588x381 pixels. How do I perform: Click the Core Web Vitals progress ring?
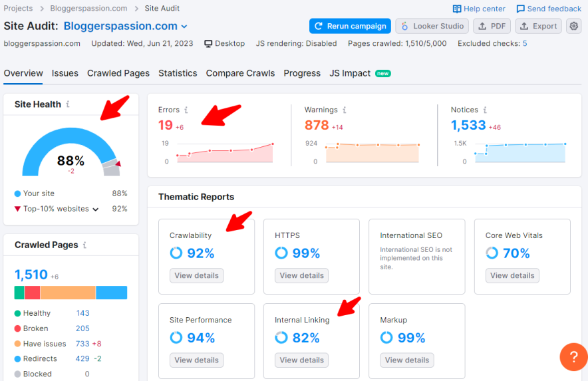pos(492,253)
